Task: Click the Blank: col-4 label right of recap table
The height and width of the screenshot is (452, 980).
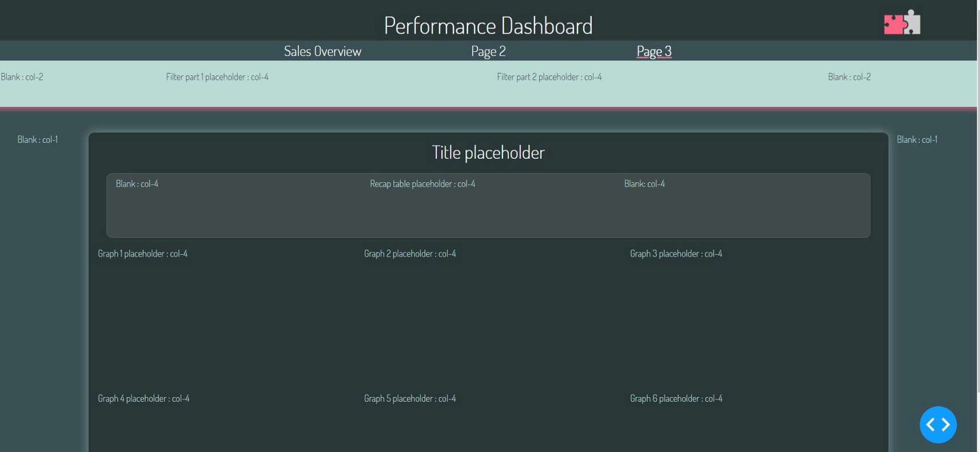Action: tap(644, 184)
